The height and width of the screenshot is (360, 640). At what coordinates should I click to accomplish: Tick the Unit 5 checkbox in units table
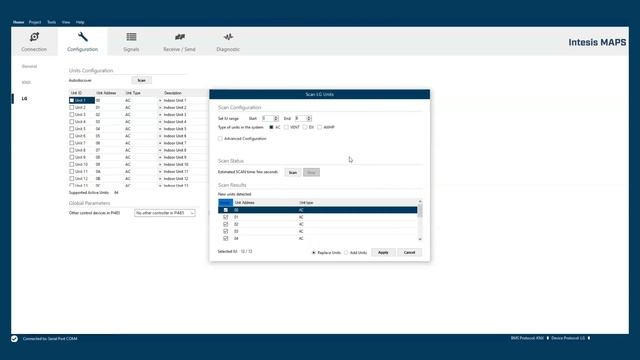coord(72,129)
